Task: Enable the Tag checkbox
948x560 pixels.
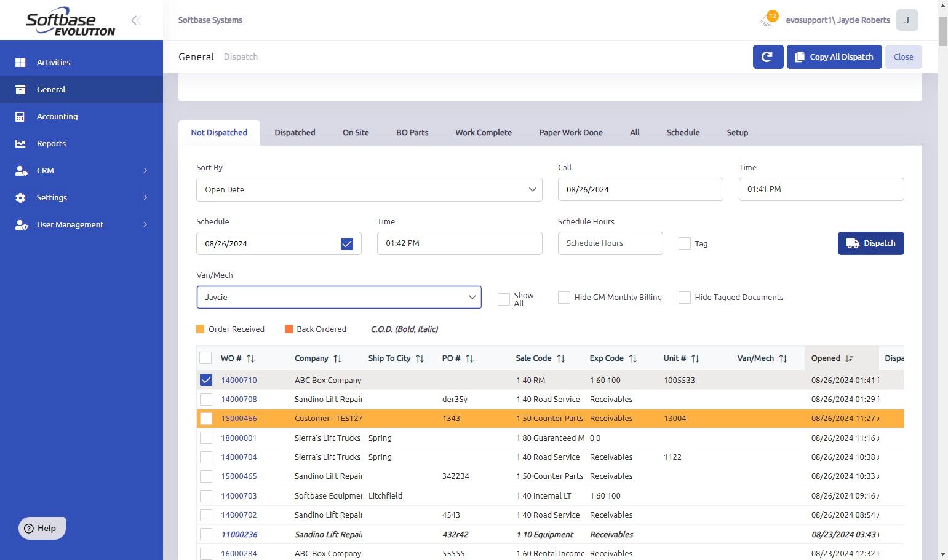Action: point(684,243)
